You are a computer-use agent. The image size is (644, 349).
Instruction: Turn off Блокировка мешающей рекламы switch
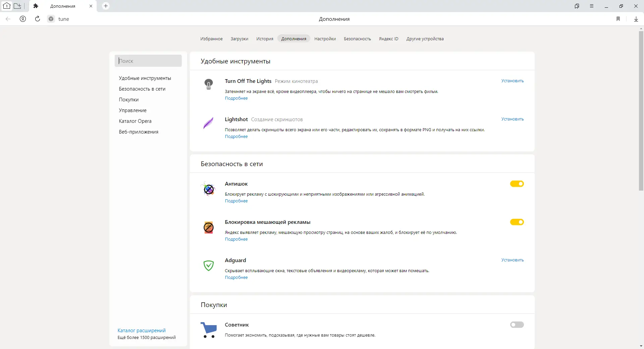(517, 222)
